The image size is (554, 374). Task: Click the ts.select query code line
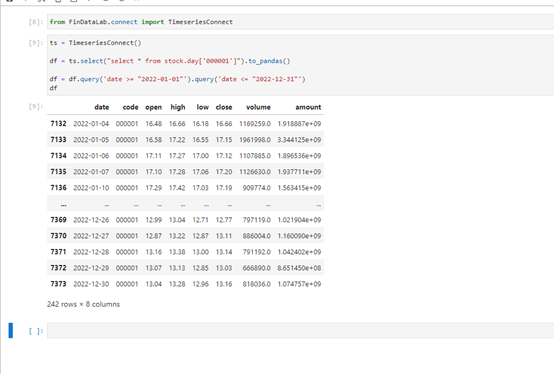(x=170, y=61)
